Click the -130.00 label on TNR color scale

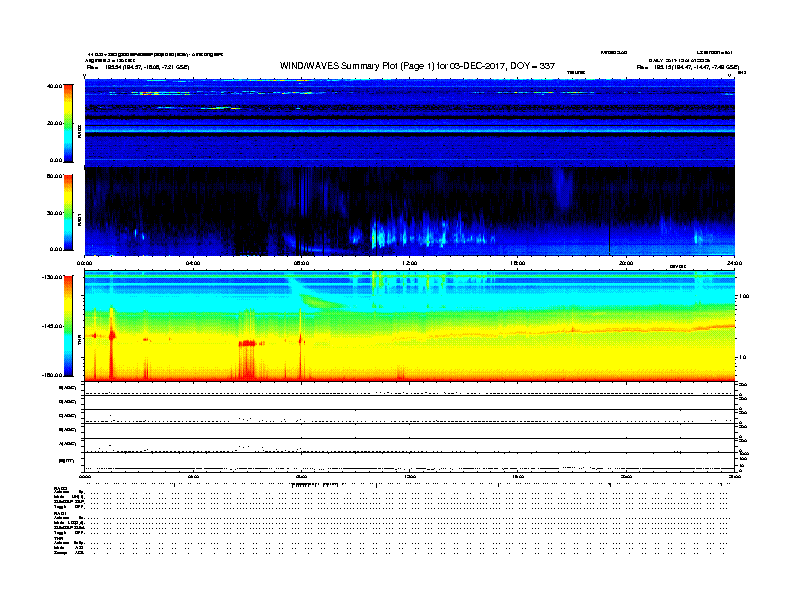(x=52, y=277)
